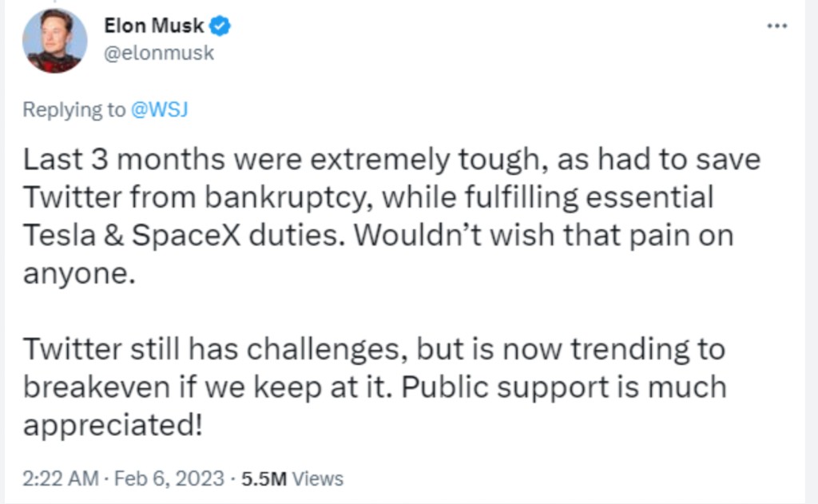Click the 5.5M view count number
The width and height of the screenshot is (818, 504).
pos(264,478)
